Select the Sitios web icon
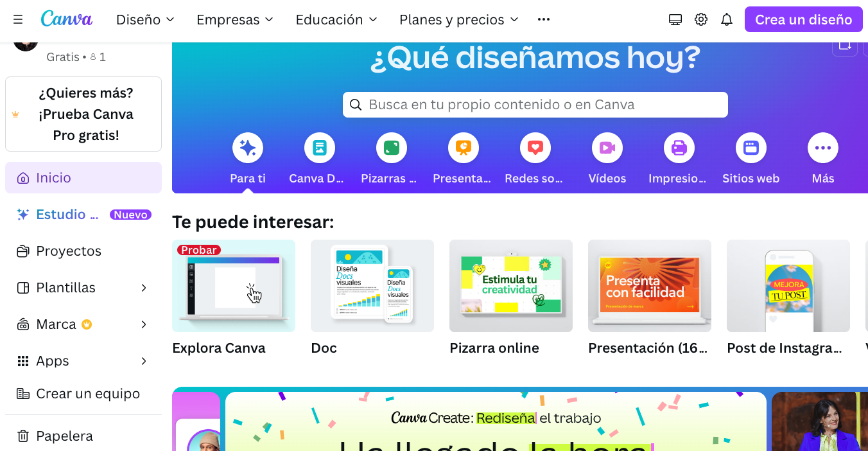 click(751, 148)
